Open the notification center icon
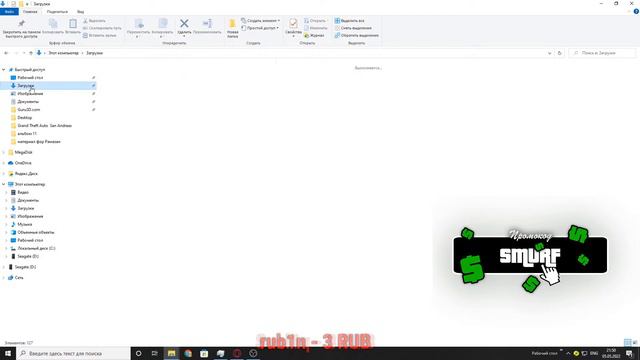This screenshot has height=360, width=640. [629, 353]
